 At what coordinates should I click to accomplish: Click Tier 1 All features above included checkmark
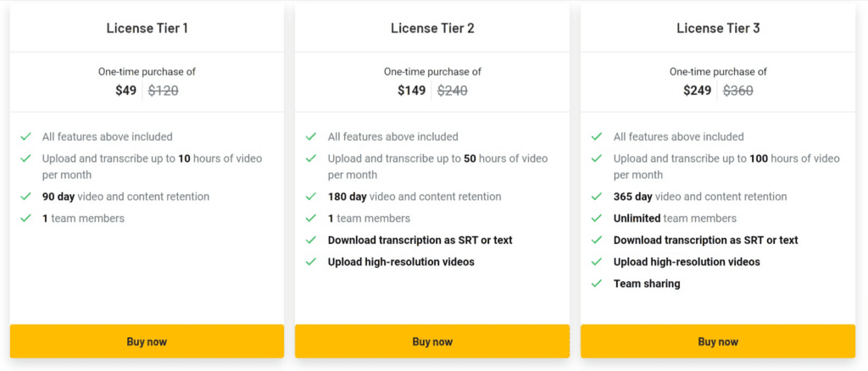point(25,136)
